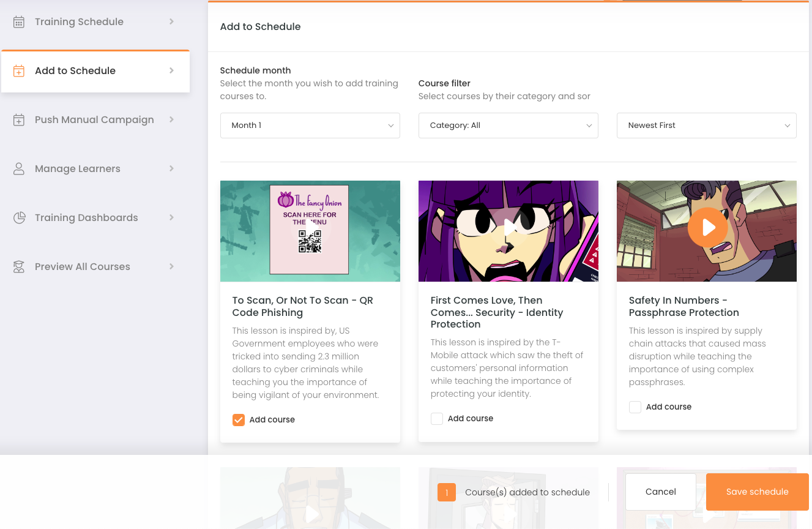Check Add course for Passphrase Protection

tap(635, 407)
